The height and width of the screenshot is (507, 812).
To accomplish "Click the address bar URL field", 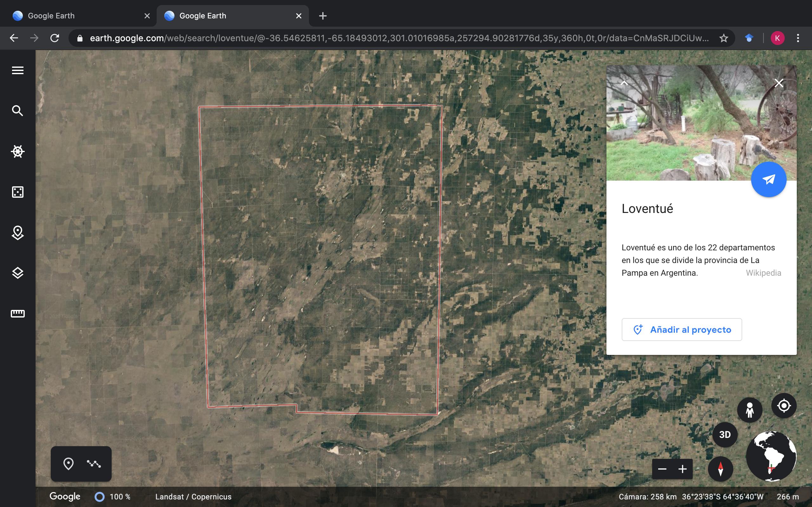I will [x=399, y=38].
